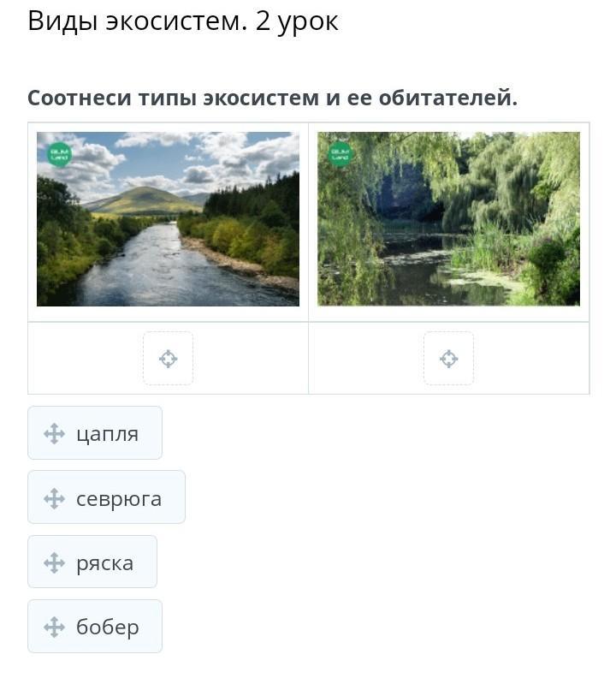Click the green badge on the pond photo
The width and height of the screenshot is (616, 690).
[341, 154]
